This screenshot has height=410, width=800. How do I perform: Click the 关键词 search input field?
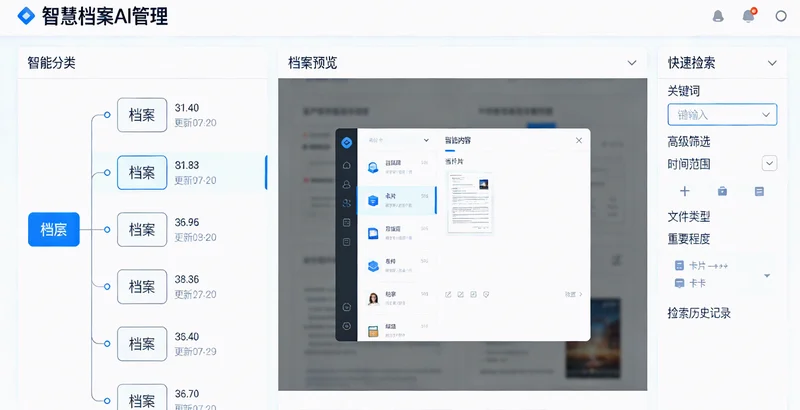[x=722, y=115]
